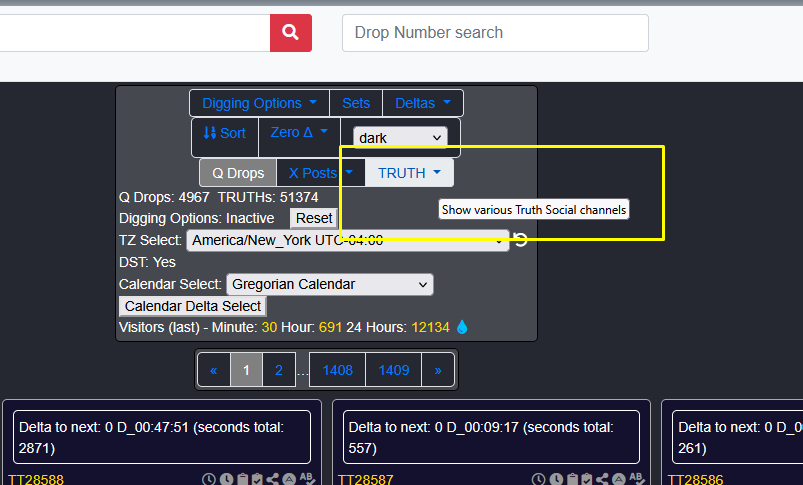
Task: Open the Digging Options dropdown
Action: click(x=260, y=103)
